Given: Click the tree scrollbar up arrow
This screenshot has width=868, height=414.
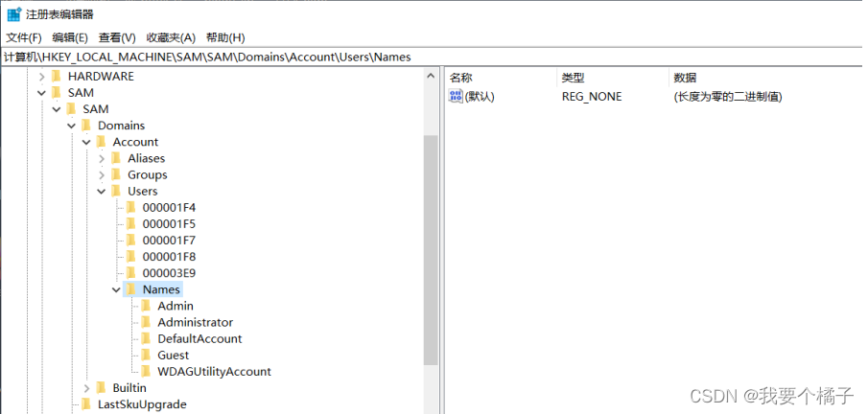Looking at the screenshot, I should coord(431,77).
